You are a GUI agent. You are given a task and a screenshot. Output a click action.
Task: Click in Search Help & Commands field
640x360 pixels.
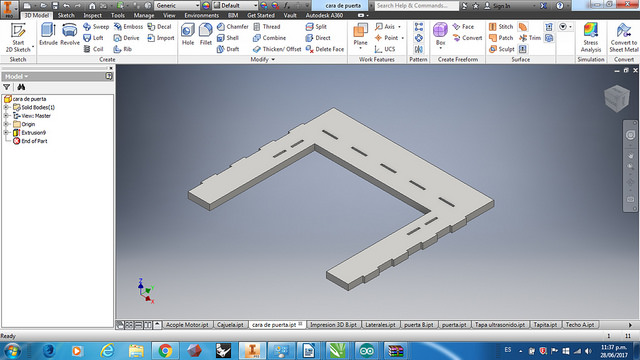click(x=416, y=6)
